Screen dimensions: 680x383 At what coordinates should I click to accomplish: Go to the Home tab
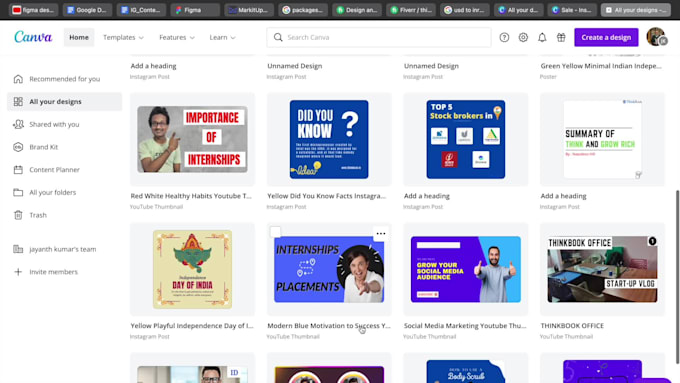(x=78, y=37)
